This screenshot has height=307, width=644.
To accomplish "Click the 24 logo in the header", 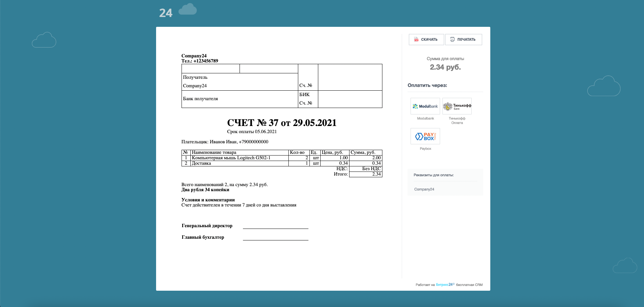I will [166, 13].
